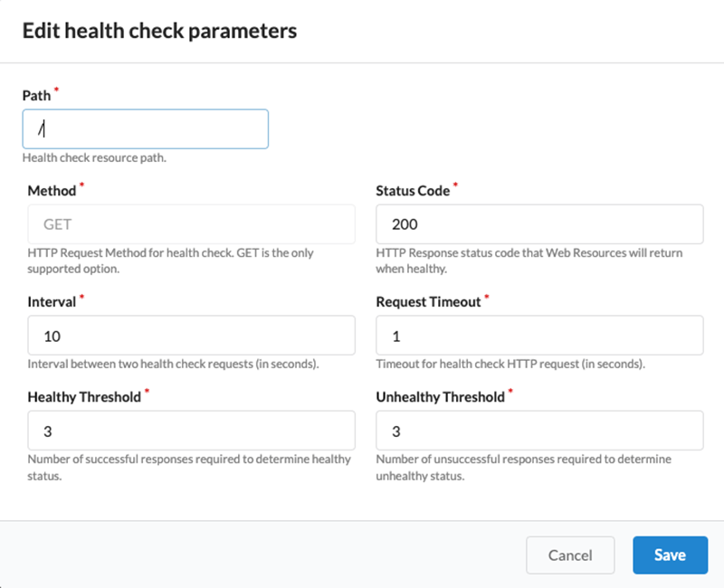Click the Request Timeout label
724x588 pixels.
click(428, 302)
